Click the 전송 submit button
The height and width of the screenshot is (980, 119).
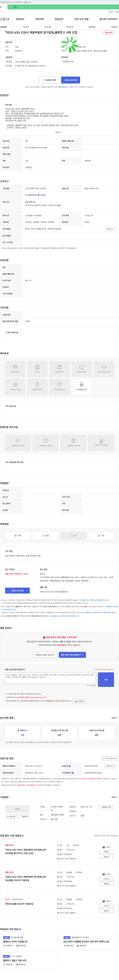click(x=106, y=679)
